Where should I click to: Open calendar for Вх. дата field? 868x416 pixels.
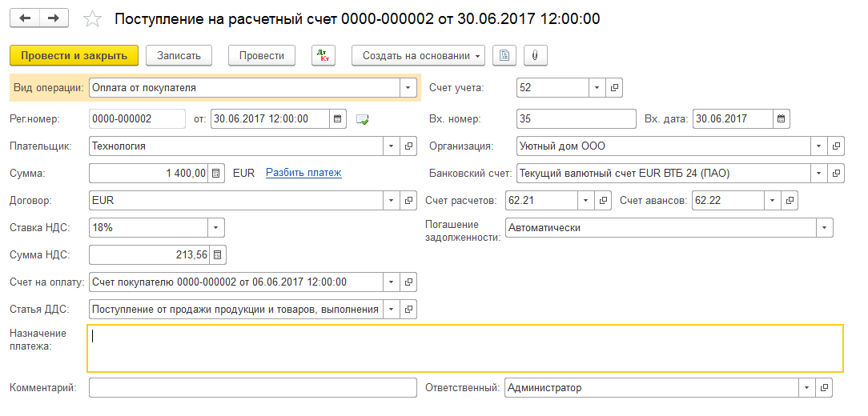[x=781, y=118]
